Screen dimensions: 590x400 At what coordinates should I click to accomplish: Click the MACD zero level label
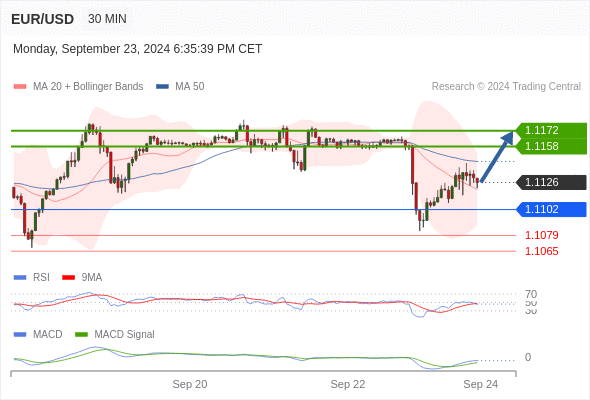pos(528,357)
